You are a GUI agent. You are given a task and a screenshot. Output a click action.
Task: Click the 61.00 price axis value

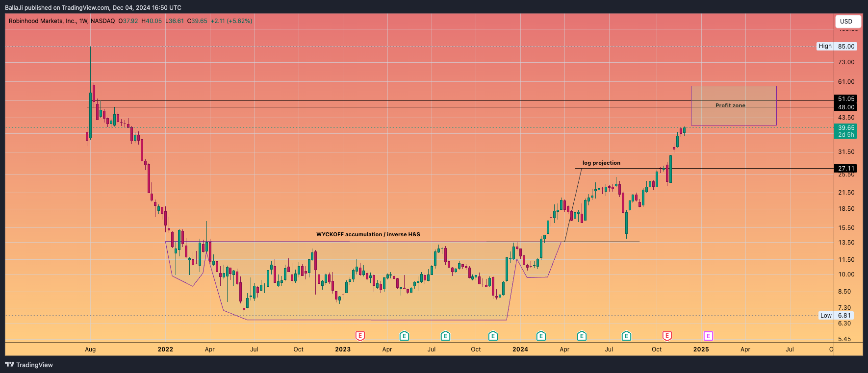846,82
